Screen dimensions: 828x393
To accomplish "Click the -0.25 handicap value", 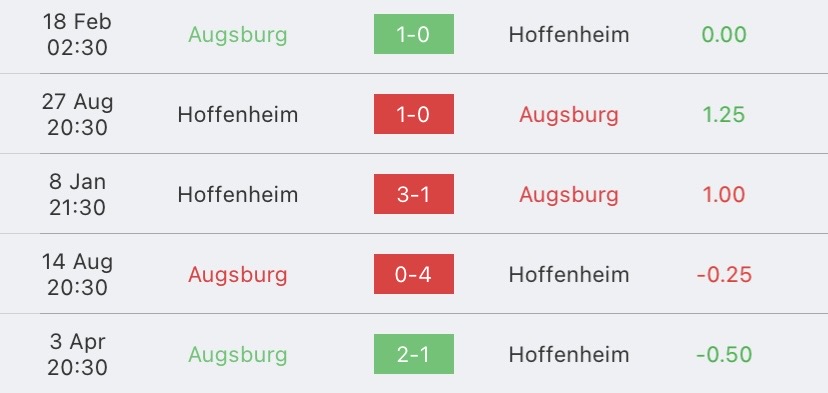I will (724, 275).
